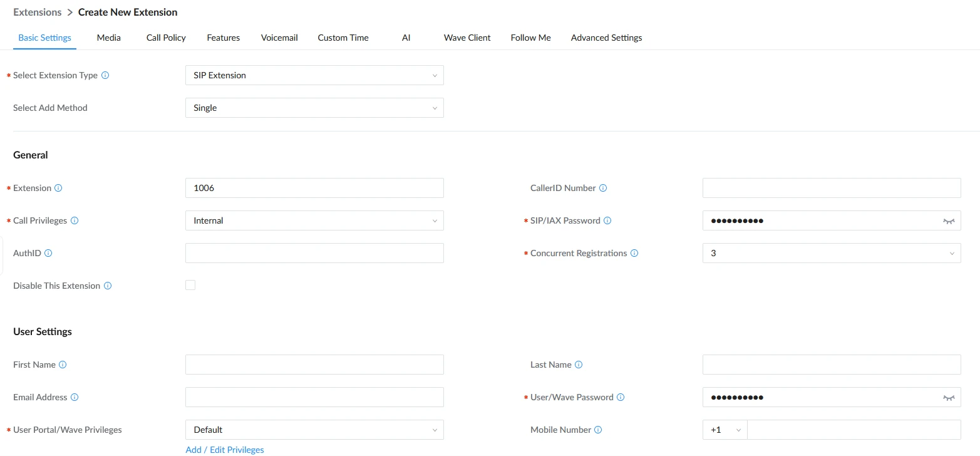
Task: Open the Features tab
Action: [x=224, y=38]
